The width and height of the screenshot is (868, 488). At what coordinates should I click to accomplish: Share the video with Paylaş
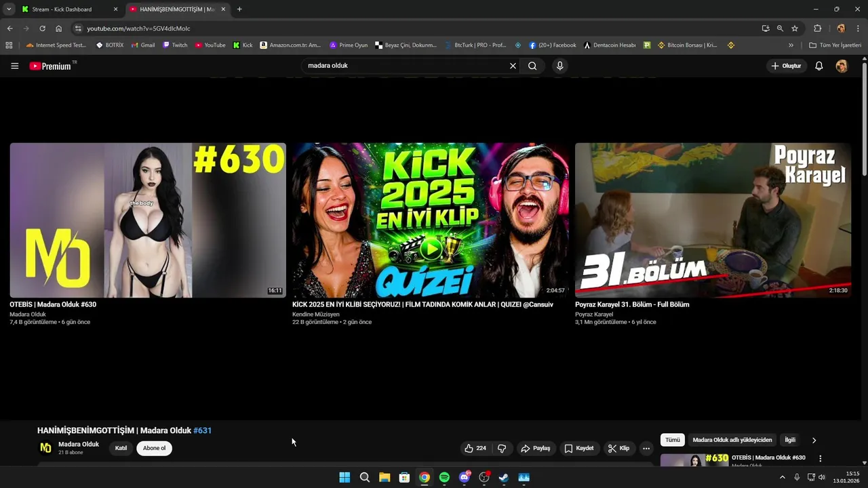tap(536, 448)
